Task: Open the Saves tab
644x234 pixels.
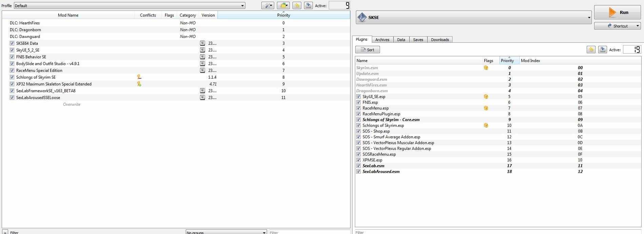Action: click(418, 40)
